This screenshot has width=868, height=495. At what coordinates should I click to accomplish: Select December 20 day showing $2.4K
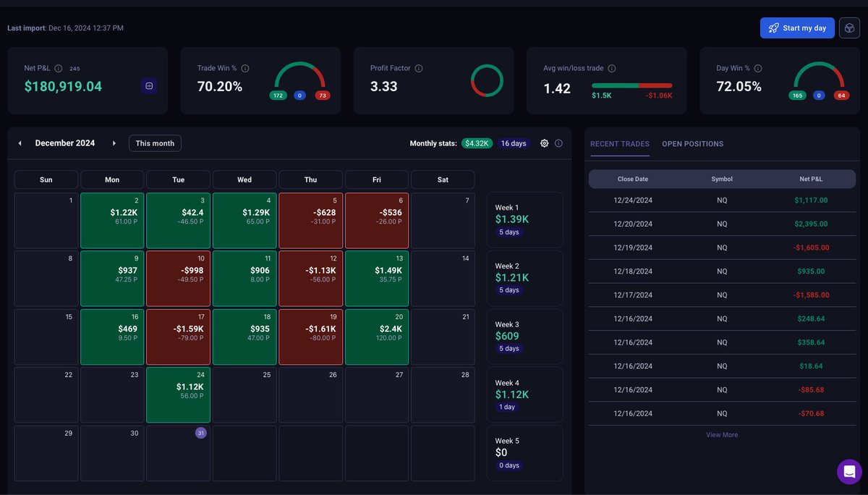pyautogui.click(x=377, y=337)
